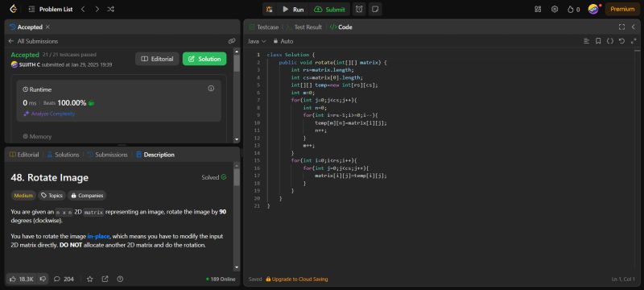
Task: Click the Medium difficulty tag
Action: point(23,196)
